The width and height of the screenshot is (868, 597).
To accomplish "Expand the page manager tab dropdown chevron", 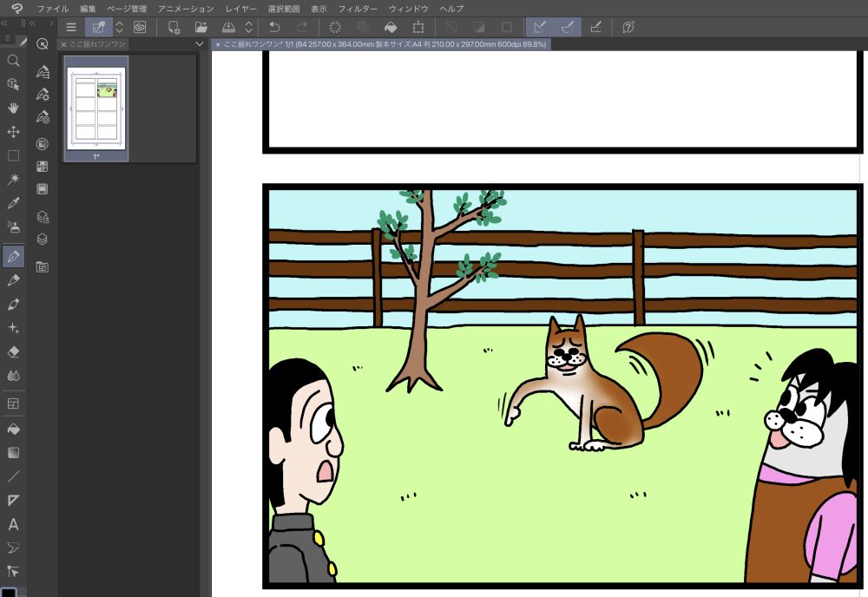I will click(x=200, y=43).
